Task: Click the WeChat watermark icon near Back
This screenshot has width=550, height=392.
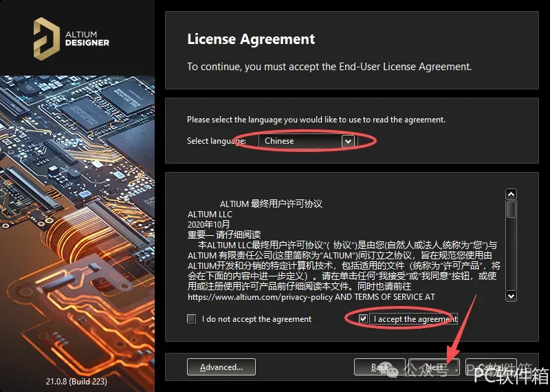Action: pos(391,370)
